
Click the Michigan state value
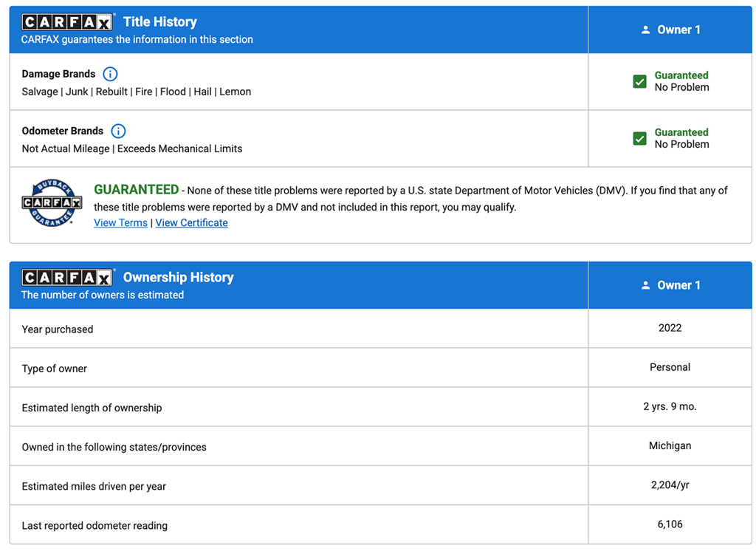pos(670,445)
